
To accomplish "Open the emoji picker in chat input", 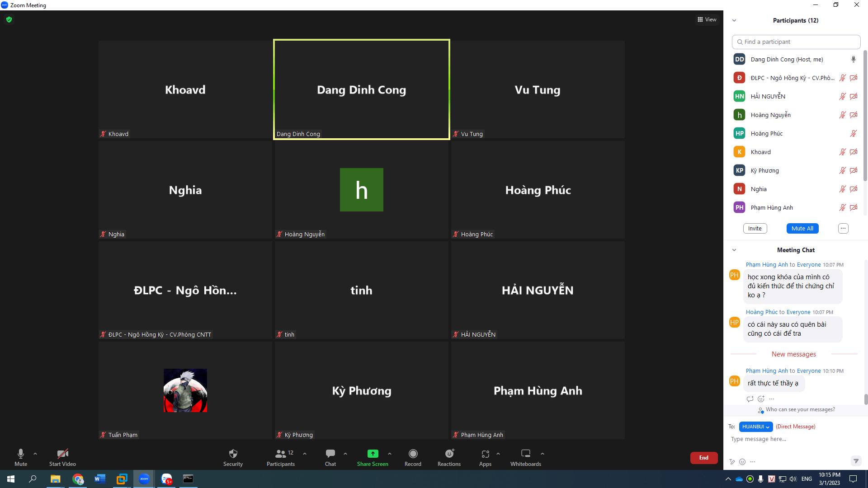I will coord(742,462).
